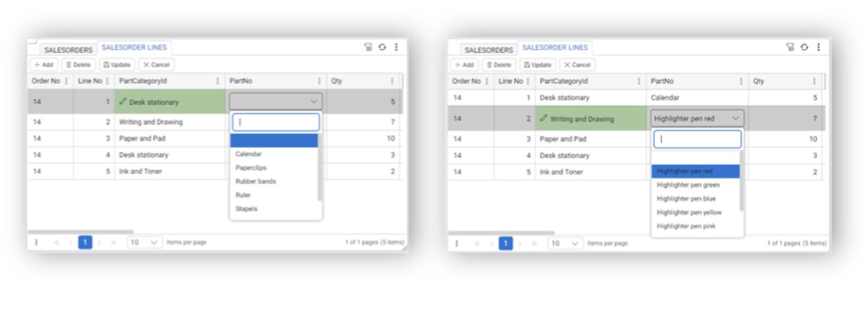Click the Cancel button above the Paperclips grid
This screenshot has width=868, height=312.
[156, 65]
